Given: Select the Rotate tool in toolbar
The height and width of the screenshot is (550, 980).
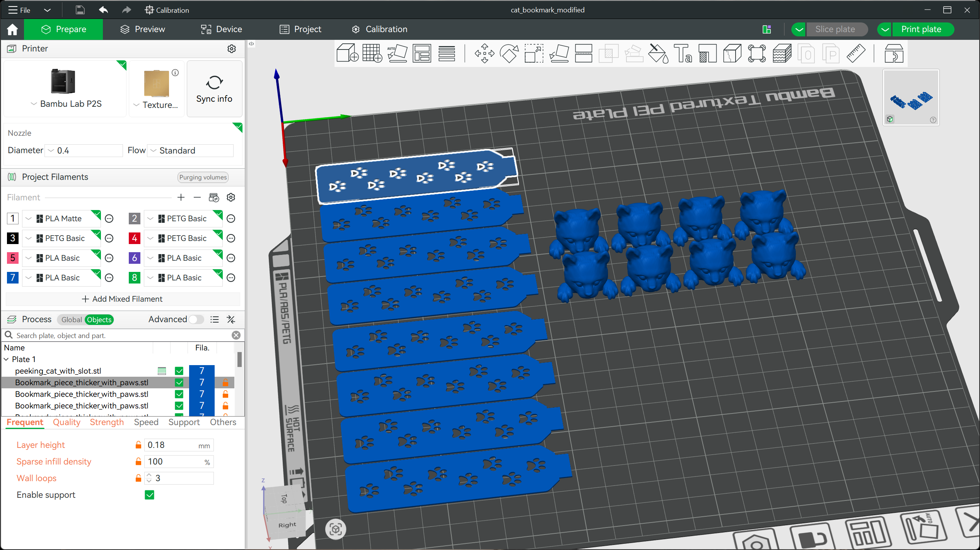Looking at the screenshot, I should [x=509, y=53].
